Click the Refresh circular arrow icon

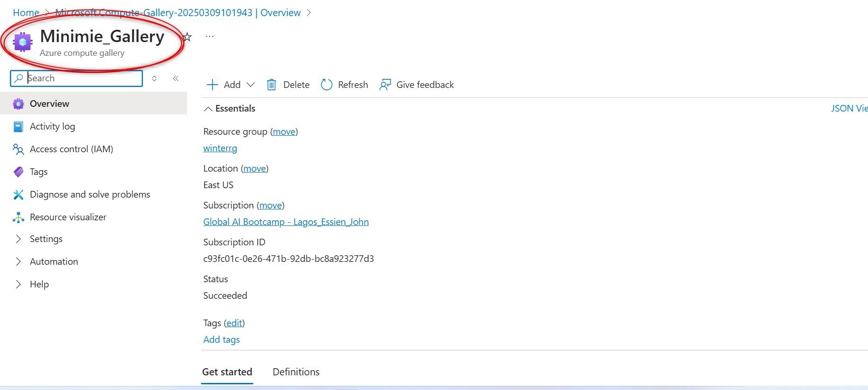(x=327, y=85)
